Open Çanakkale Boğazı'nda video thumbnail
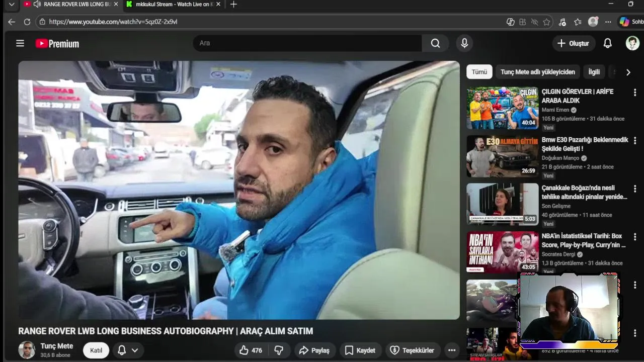Screen dimensions: 644x362 [502, 204]
